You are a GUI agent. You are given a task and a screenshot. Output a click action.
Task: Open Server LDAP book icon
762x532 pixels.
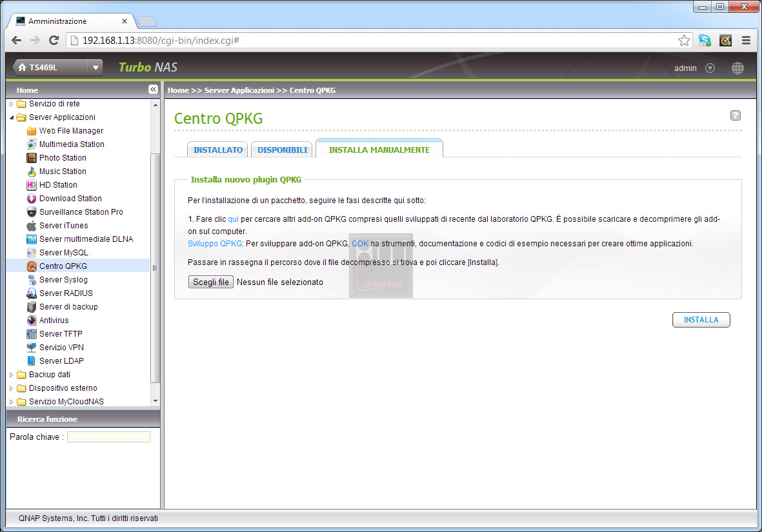32,361
